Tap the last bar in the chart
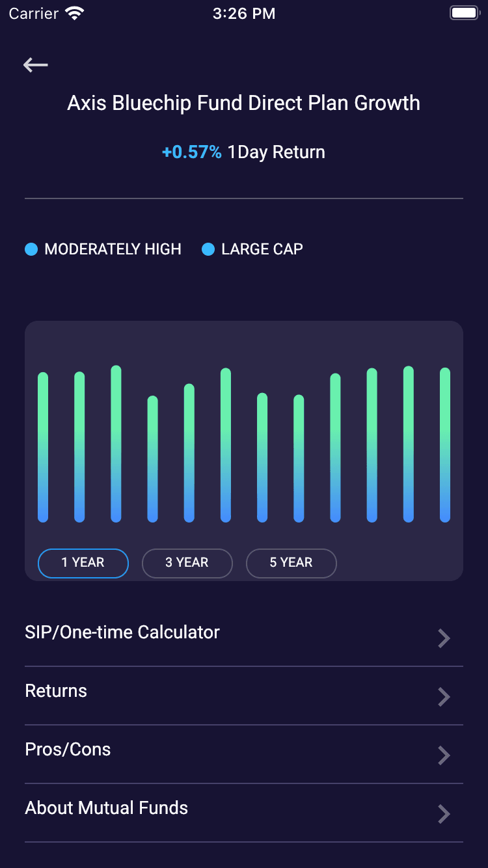Screen dimensions: 488x868 (x=445, y=445)
